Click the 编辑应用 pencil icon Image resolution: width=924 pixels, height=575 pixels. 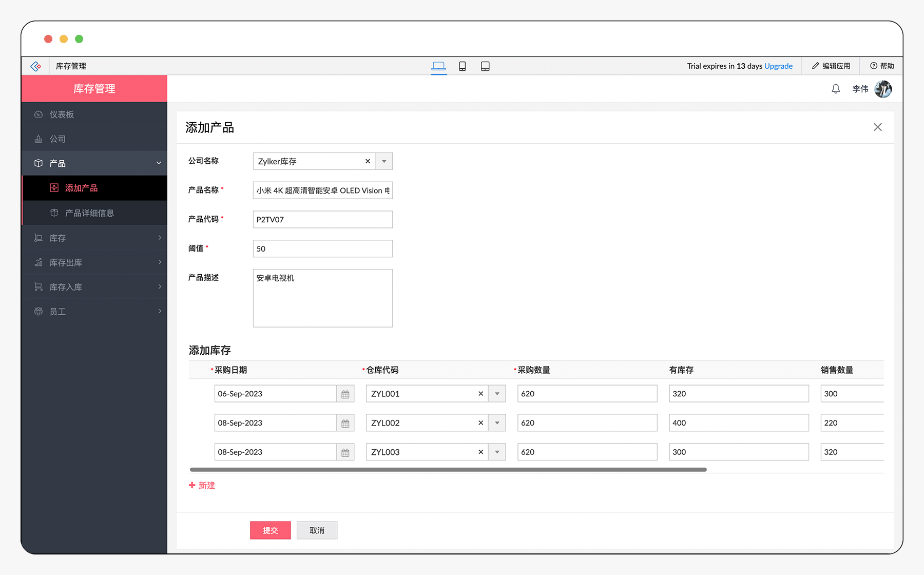point(815,66)
